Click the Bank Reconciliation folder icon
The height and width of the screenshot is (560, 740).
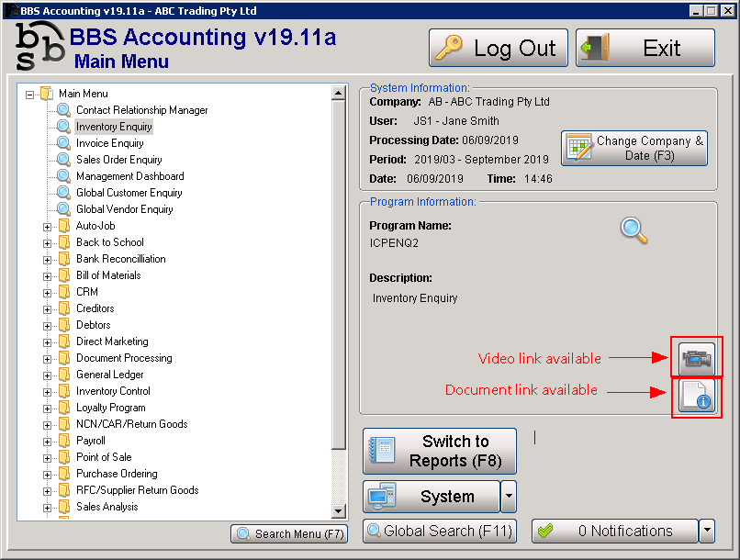pos(63,259)
